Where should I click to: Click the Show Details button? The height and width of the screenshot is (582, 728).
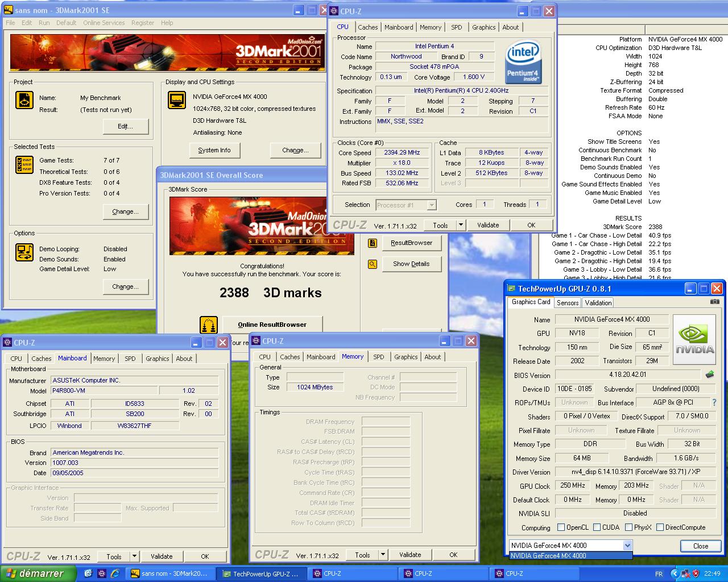pos(411,264)
